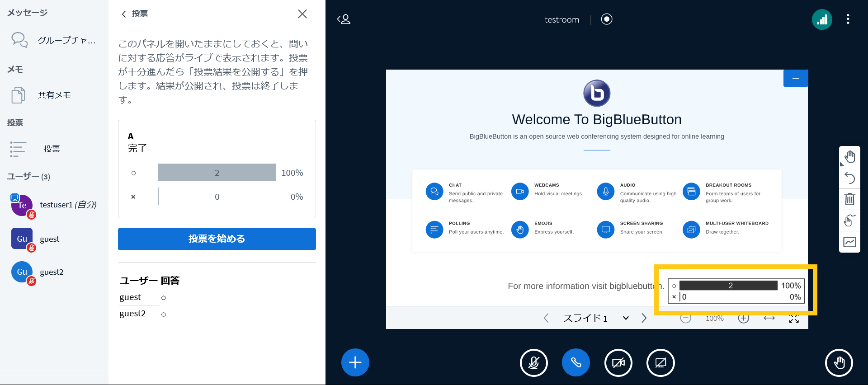Click the × option row with 0%
The image size is (868, 385).
[217, 197]
